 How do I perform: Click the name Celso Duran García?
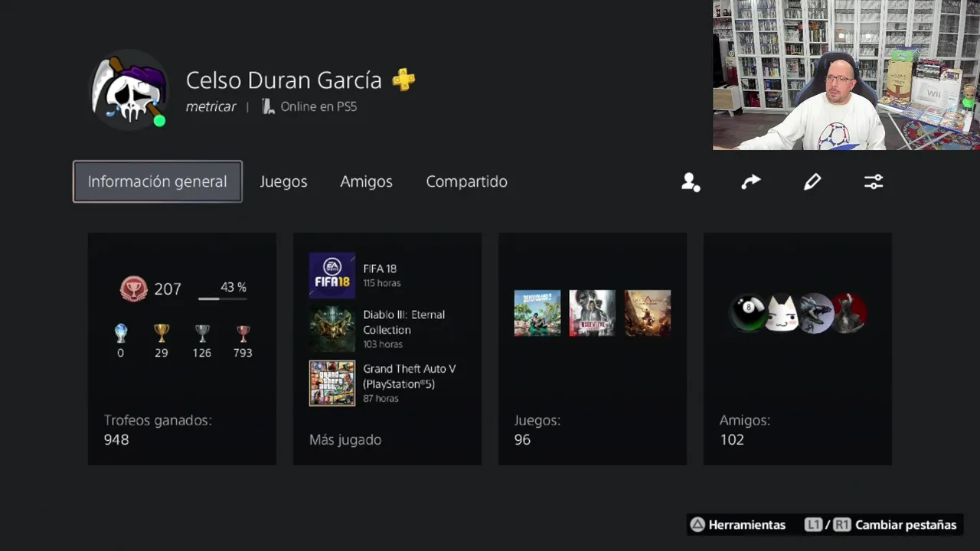point(284,80)
